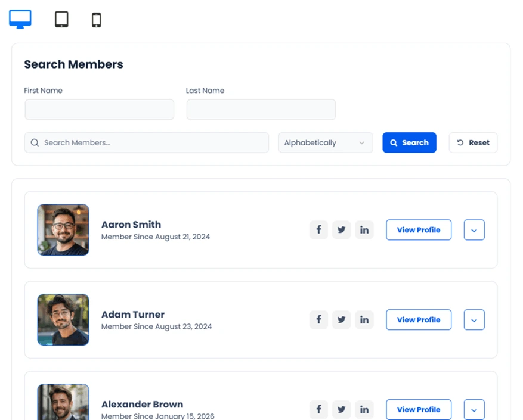523x420 pixels.
Task: Click 'Member Since August 21, 2024' text
Action: coord(156,237)
